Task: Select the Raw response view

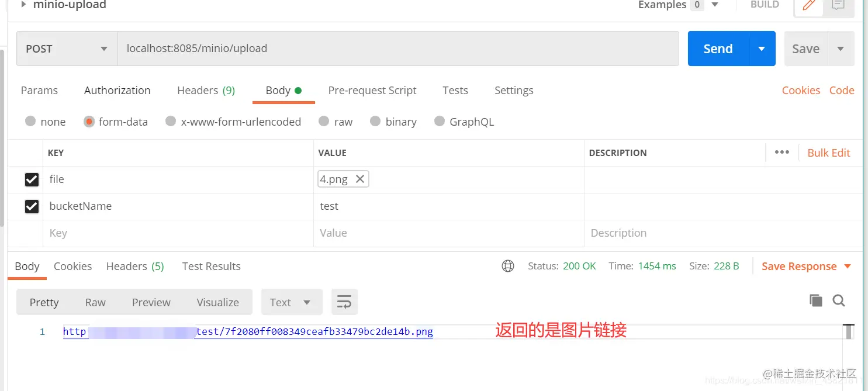Action: tap(95, 302)
